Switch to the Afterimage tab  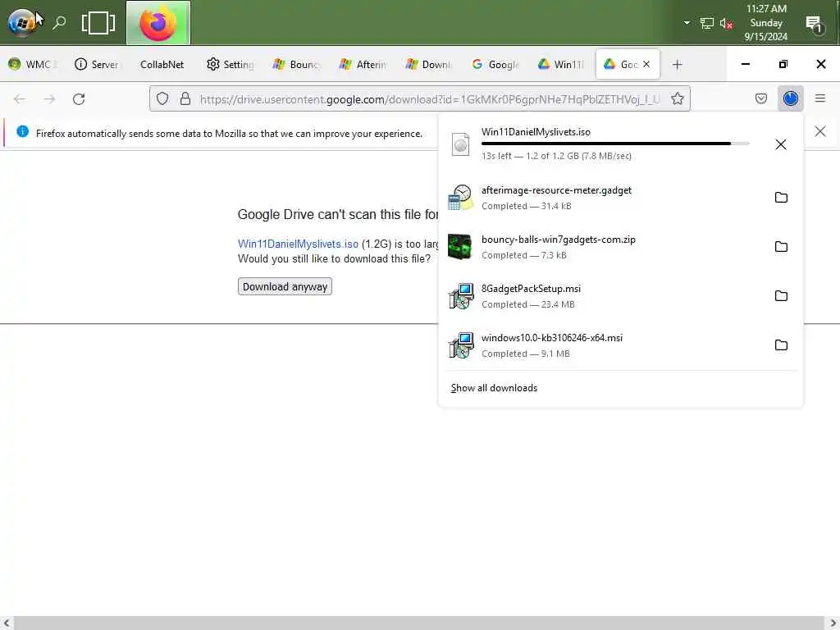tap(363, 64)
